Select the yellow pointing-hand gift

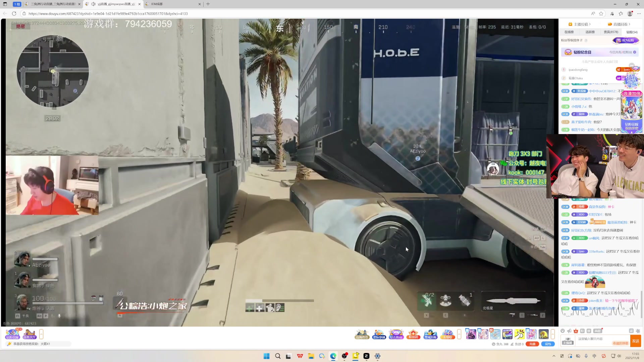click(520, 334)
